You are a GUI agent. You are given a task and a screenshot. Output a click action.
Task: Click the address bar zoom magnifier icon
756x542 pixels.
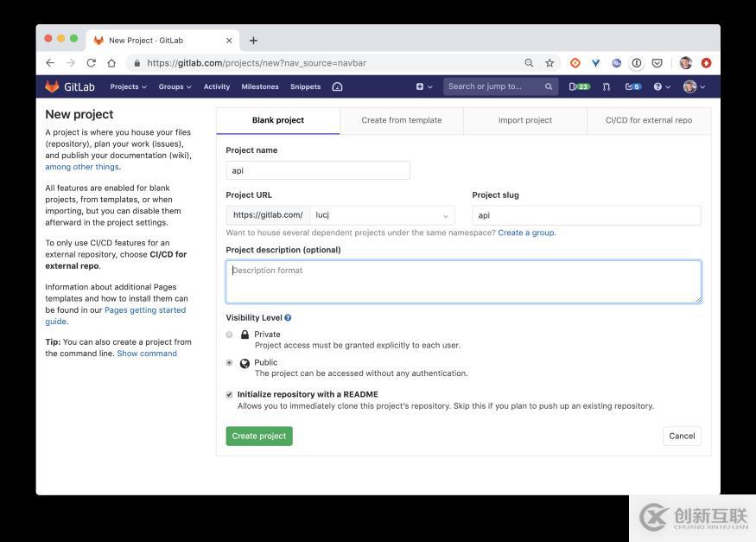tap(529, 63)
